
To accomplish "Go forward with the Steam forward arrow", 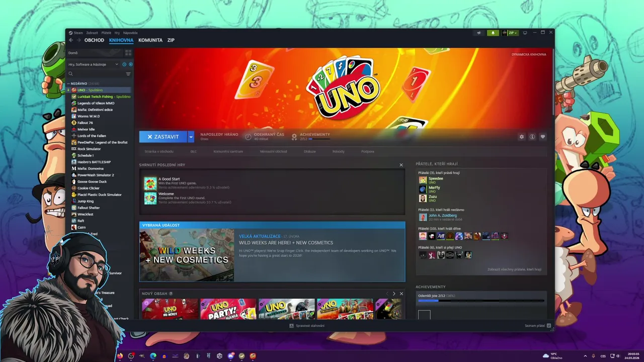I will [78, 40].
